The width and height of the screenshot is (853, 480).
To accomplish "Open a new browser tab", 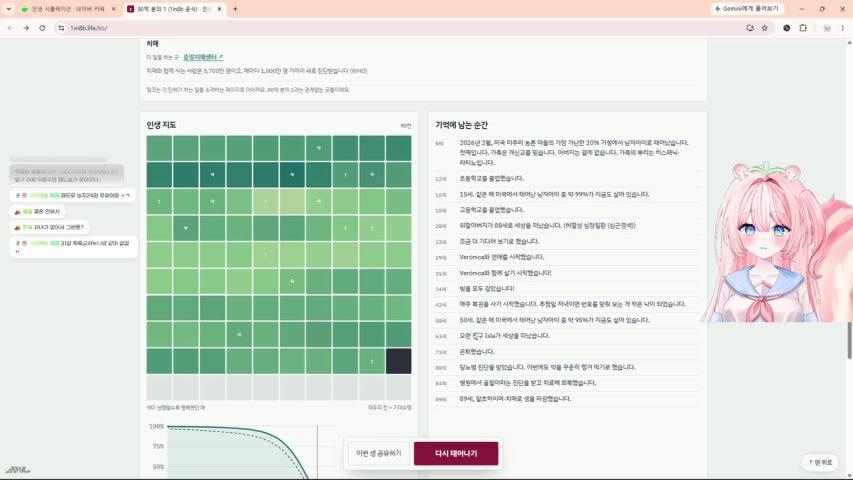I will pyautogui.click(x=235, y=9).
